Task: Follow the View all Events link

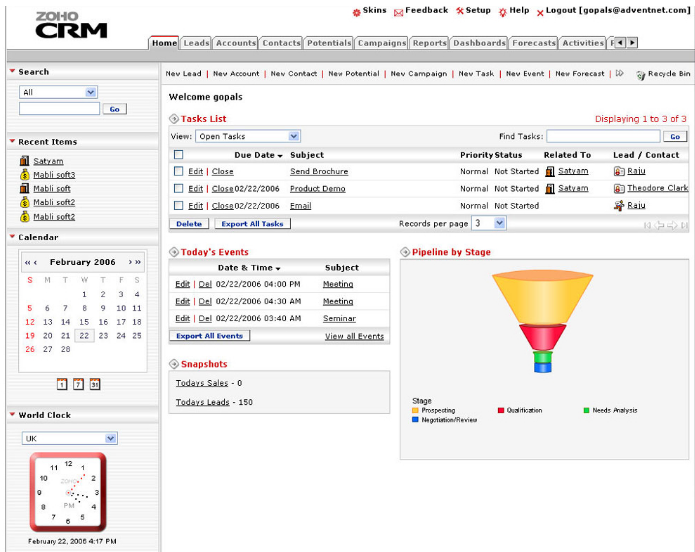Action: click(354, 336)
